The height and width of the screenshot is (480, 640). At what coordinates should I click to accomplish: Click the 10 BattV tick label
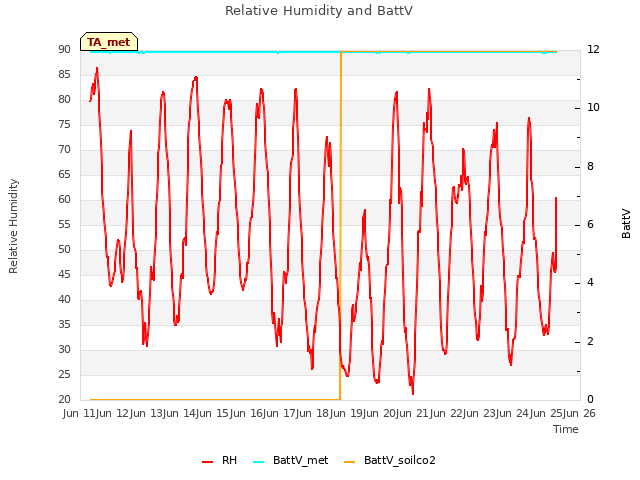pos(593,108)
